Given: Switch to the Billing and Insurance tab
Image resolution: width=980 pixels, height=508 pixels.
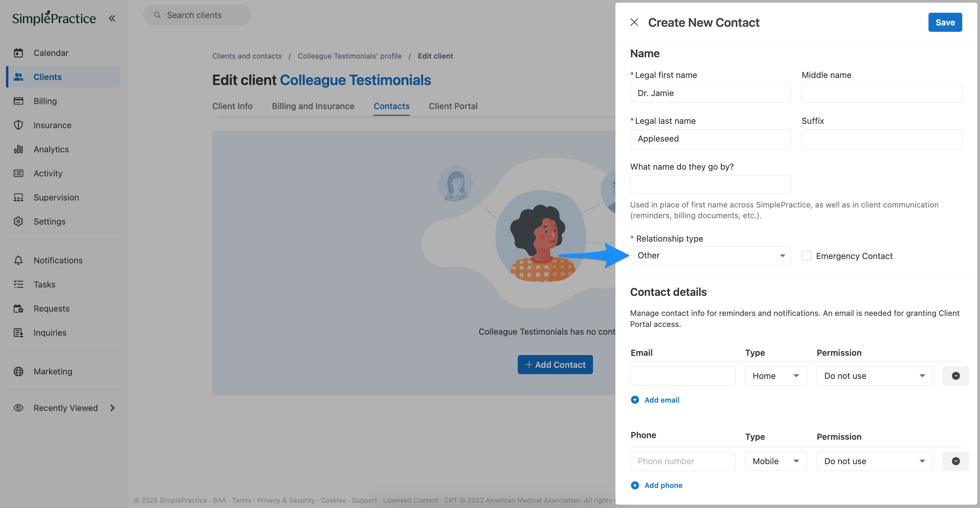Looking at the screenshot, I should pos(313,106).
